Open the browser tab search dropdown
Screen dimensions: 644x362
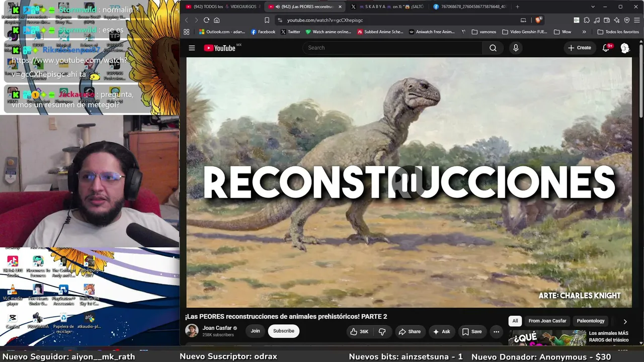tap(593, 7)
